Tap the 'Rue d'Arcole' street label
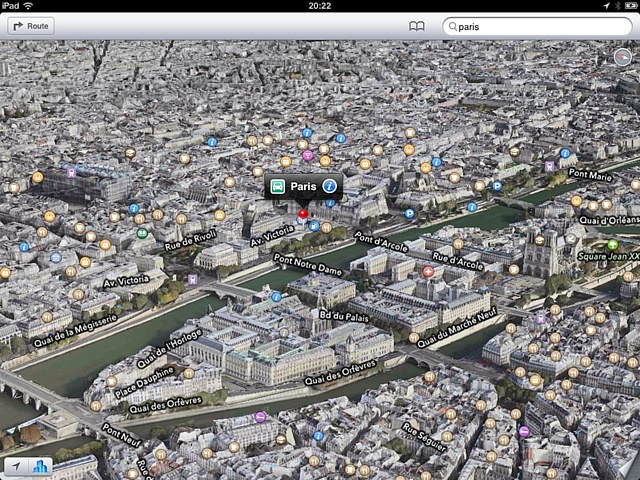This screenshot has height=480, width=640. click(458, 261)
